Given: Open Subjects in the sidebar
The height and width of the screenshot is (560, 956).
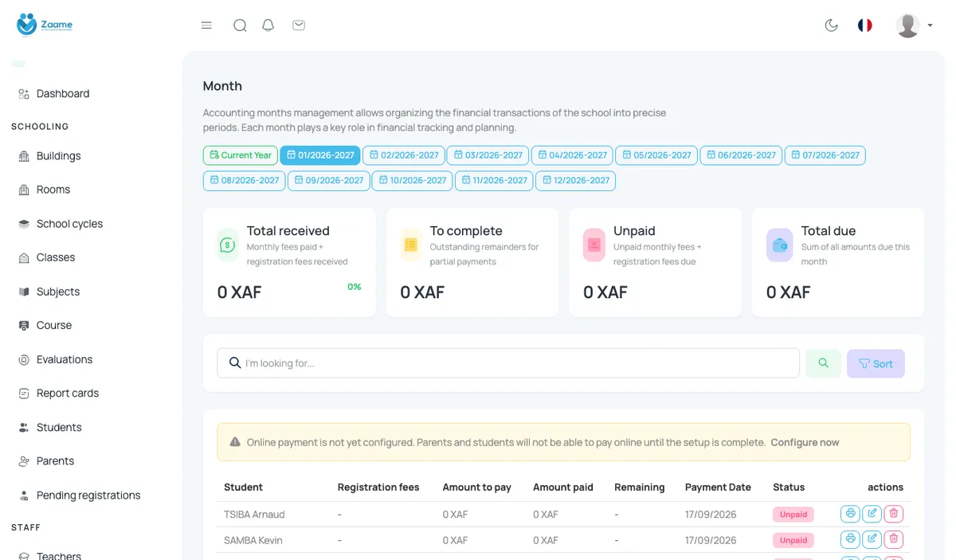Looking at the screenshot, I should [x=49, y=292].
